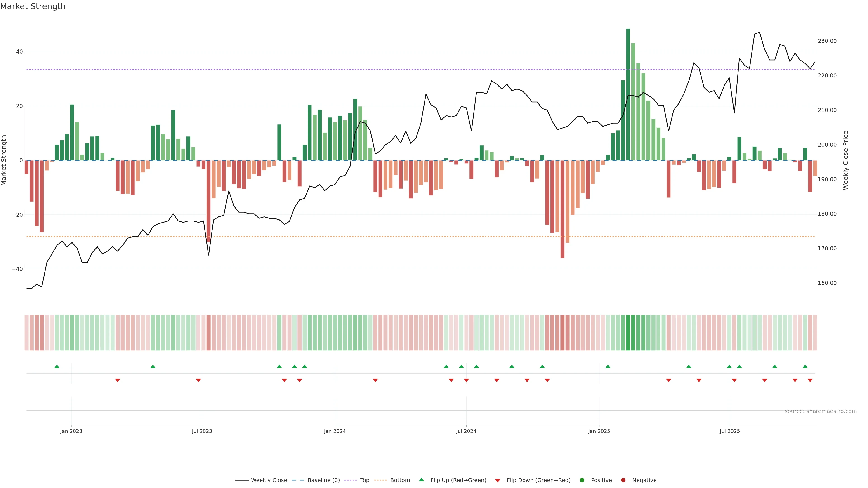Toggle the Top legend label
868x488 pixels.
(x=365, y=480)
